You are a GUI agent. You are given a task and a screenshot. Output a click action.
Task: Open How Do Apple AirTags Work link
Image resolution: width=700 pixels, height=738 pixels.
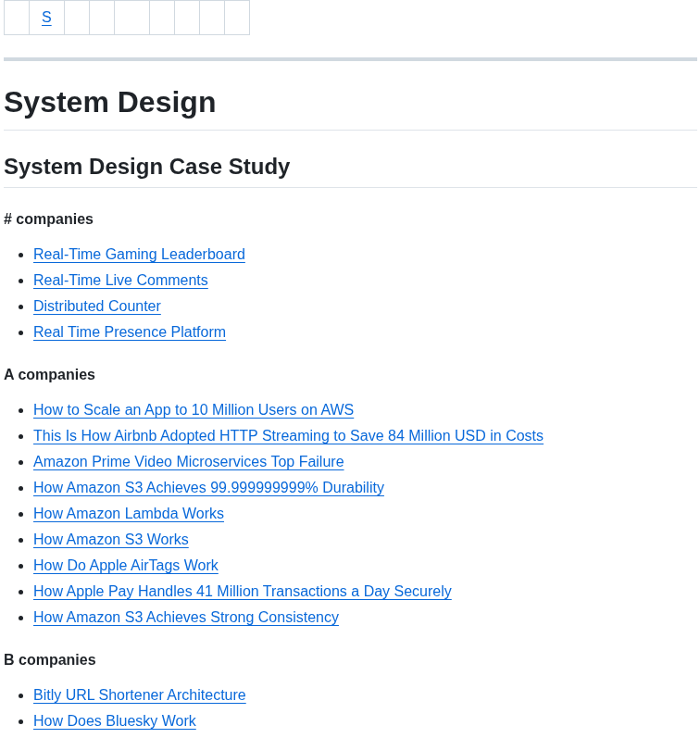126,565
